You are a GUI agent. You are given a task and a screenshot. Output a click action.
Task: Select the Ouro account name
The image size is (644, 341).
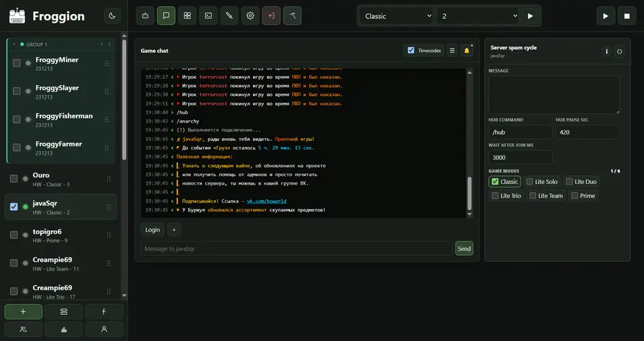pos(41,175)
